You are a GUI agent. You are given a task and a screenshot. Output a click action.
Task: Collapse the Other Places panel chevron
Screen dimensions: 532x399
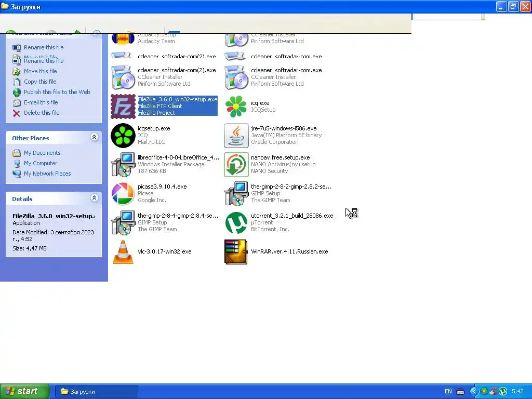point(95,137)
